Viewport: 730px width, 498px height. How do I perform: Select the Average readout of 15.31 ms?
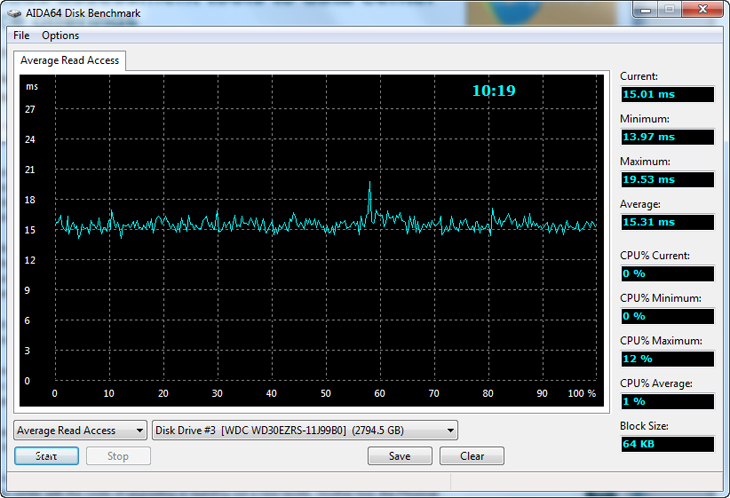[x=667, y=222]
